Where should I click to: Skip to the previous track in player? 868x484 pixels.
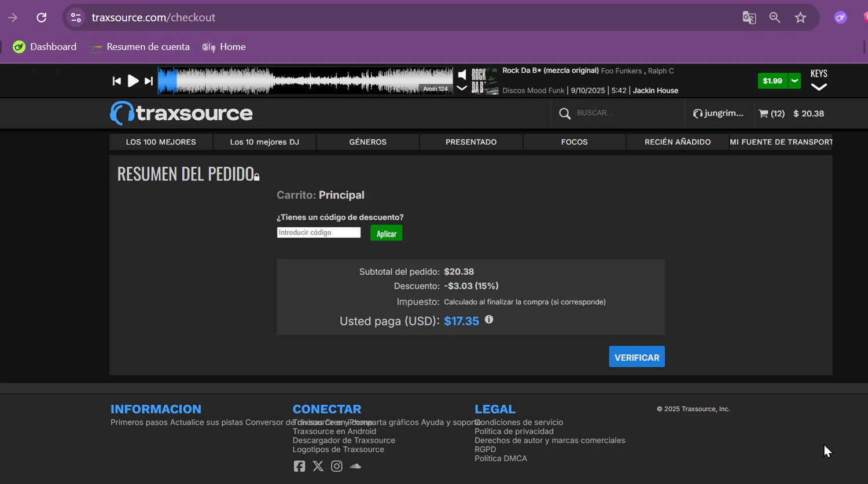(x=116, y=81)
